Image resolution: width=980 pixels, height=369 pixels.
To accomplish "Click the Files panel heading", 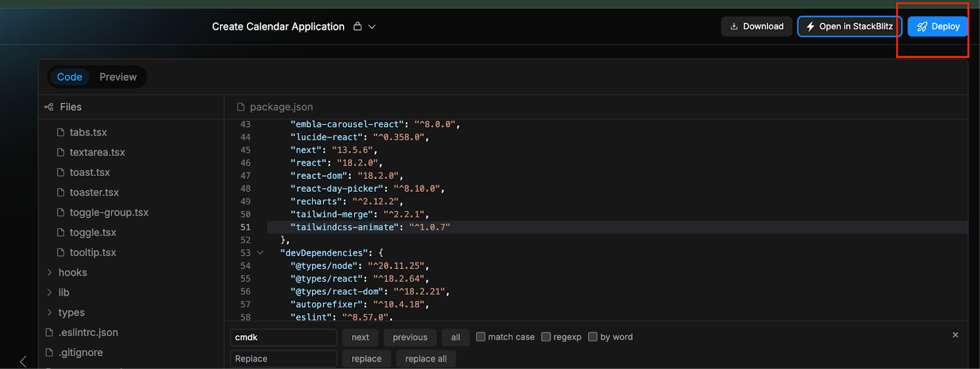I will pos(70,107).
